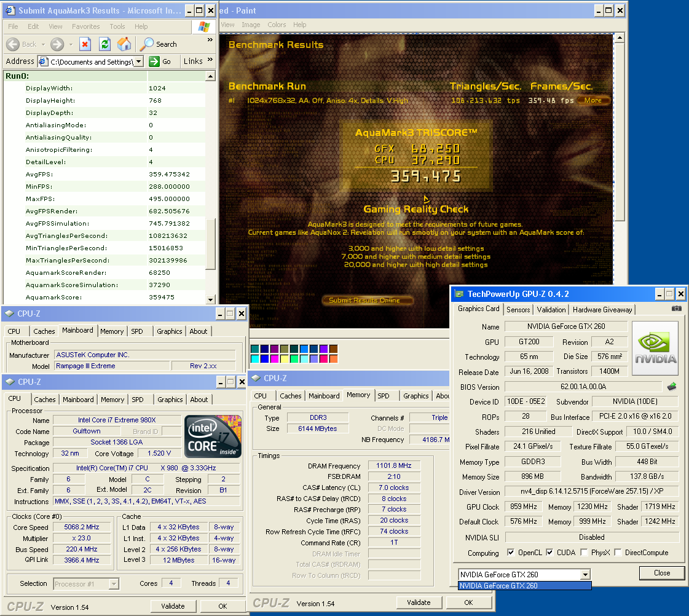Viewport: 689px width, 616px height.
Task: Click the AquamarkScore value 359475
Action: 161,297
